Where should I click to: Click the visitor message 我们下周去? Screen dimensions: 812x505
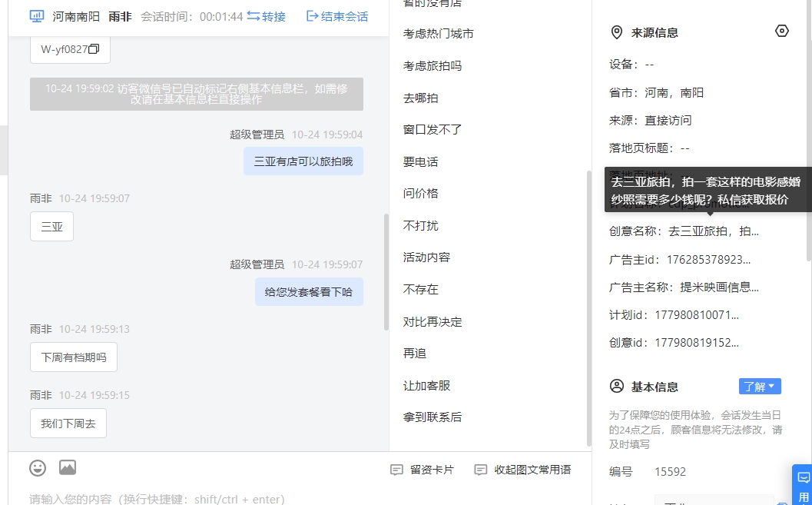click(68, 424)
